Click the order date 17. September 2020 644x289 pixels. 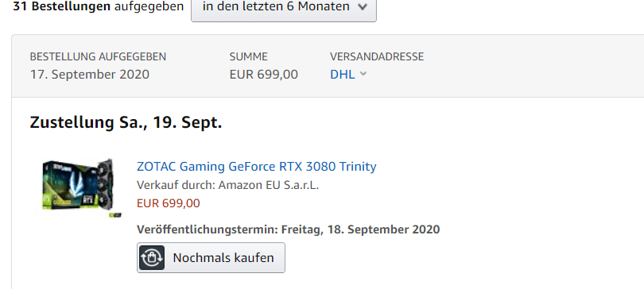(90, 75)
